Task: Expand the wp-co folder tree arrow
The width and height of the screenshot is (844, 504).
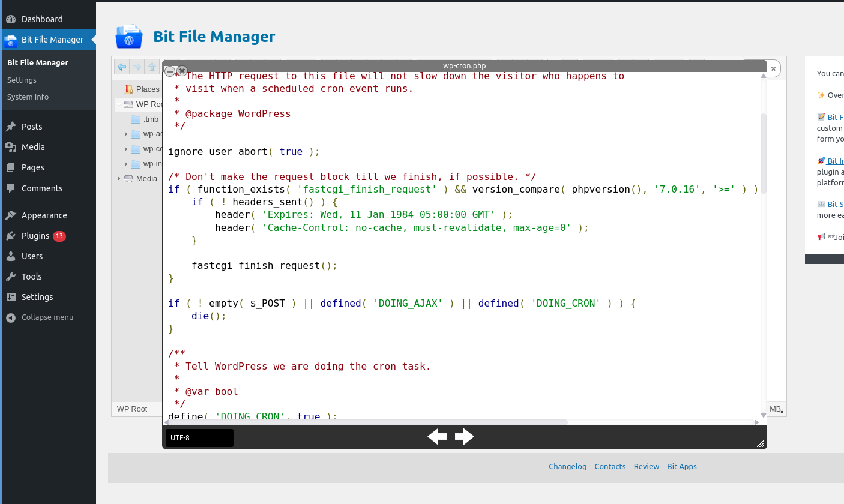Action: click(x=125, y=149)
